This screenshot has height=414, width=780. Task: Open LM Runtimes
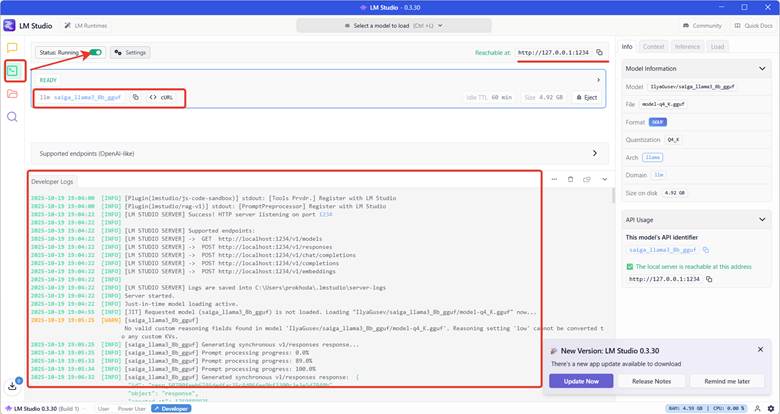coord(86,25)
